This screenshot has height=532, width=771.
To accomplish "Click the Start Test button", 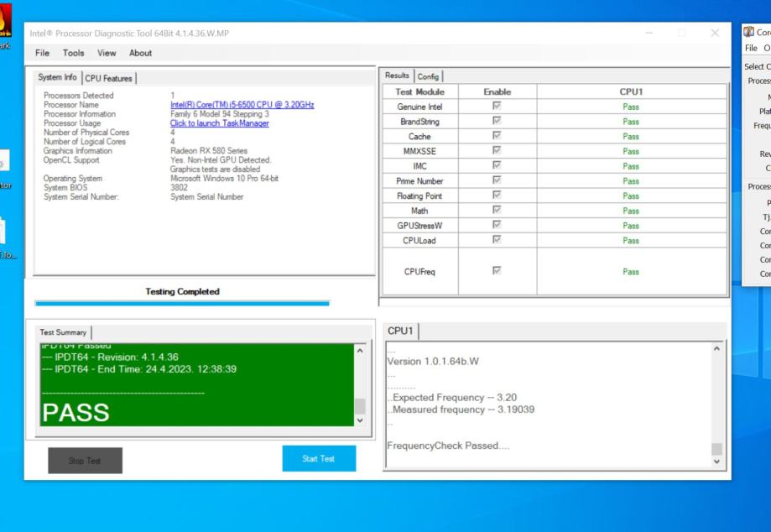I will (319, 458).
